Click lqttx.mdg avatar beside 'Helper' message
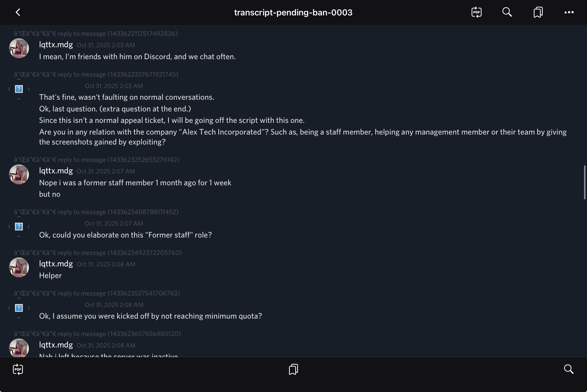This screenshot has height=392, width=587. pos(19,267)
